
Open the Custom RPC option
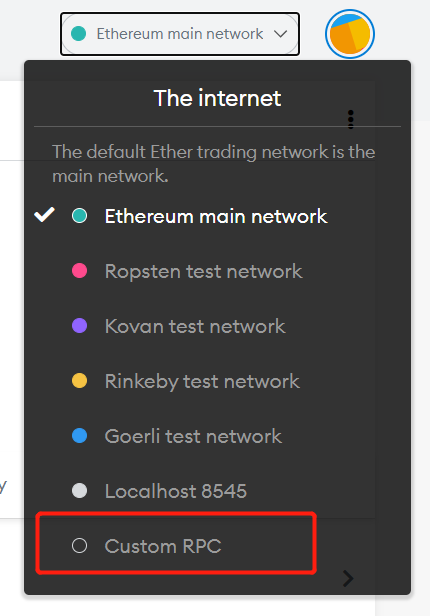click(x=176, y=543)
